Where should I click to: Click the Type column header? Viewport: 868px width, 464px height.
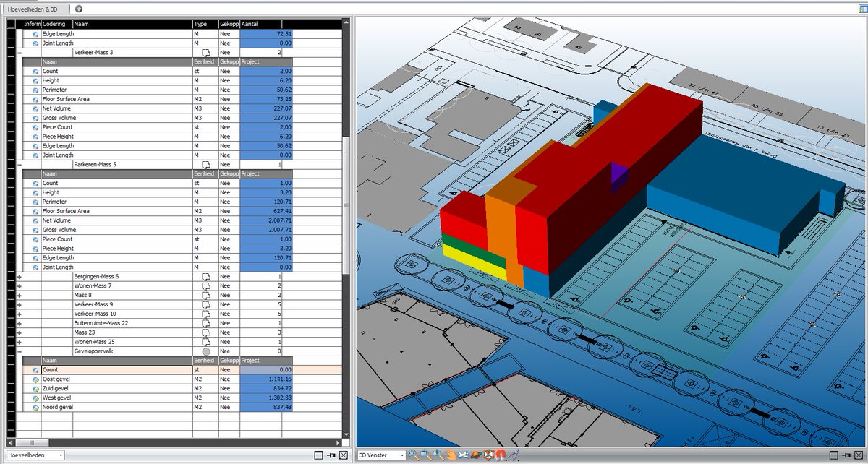point(205,24)
